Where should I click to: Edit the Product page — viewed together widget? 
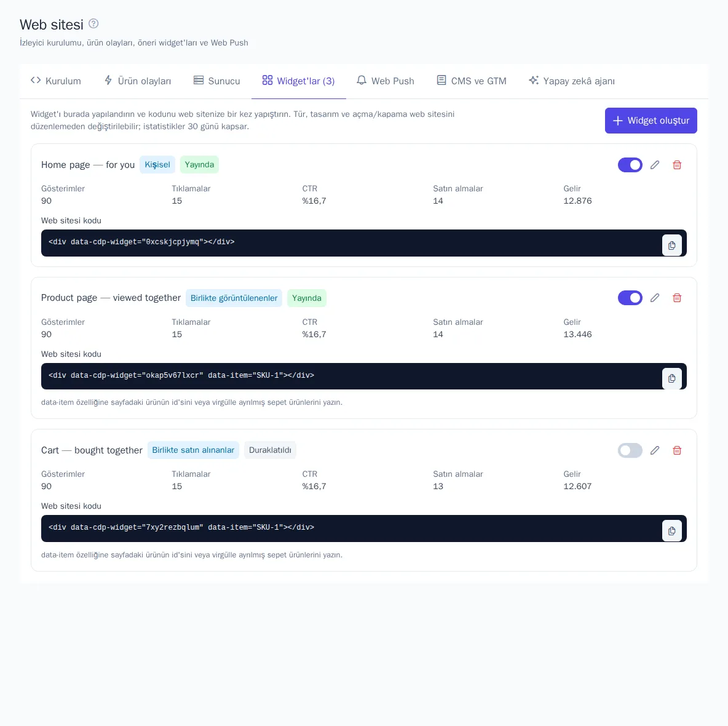coord(655,298)
